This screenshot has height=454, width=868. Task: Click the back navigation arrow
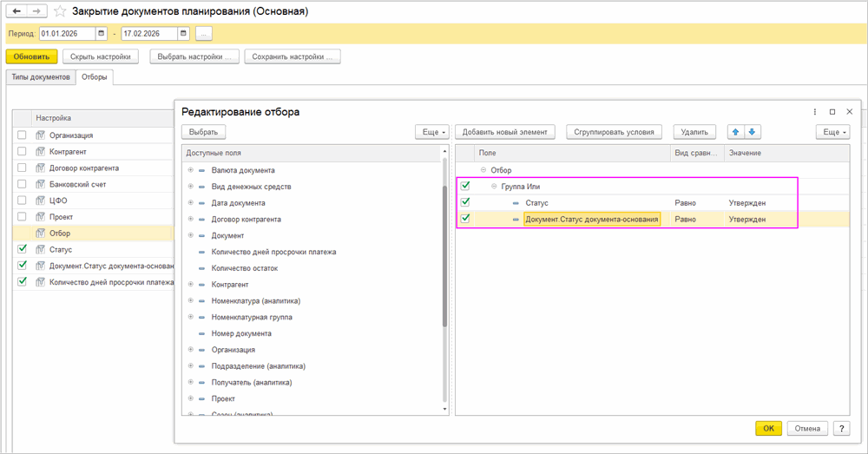point(16,12)
